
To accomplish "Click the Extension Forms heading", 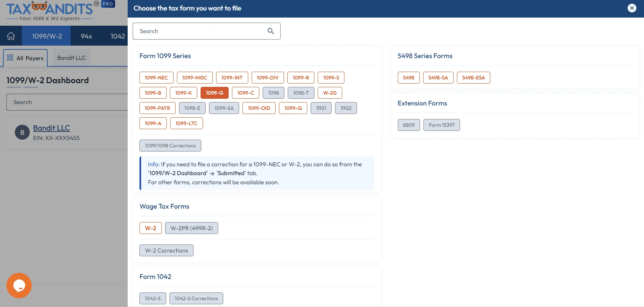I will click(x=422, y=103).
